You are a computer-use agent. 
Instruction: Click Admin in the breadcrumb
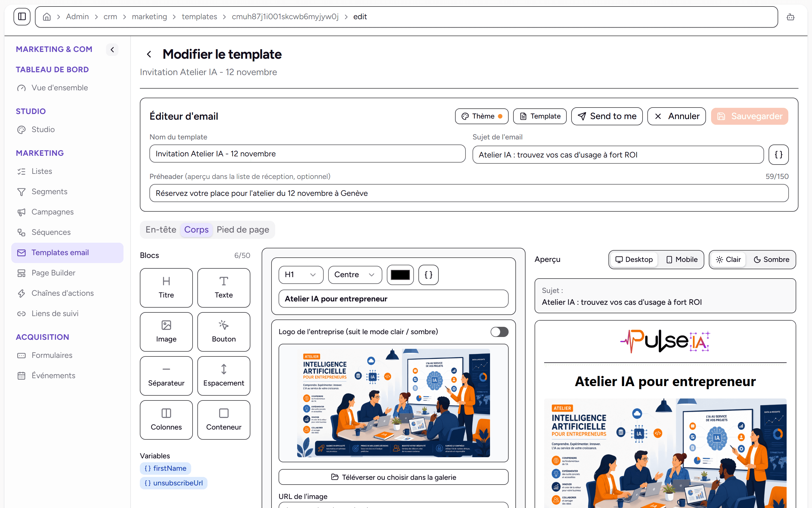pos(77,17)
